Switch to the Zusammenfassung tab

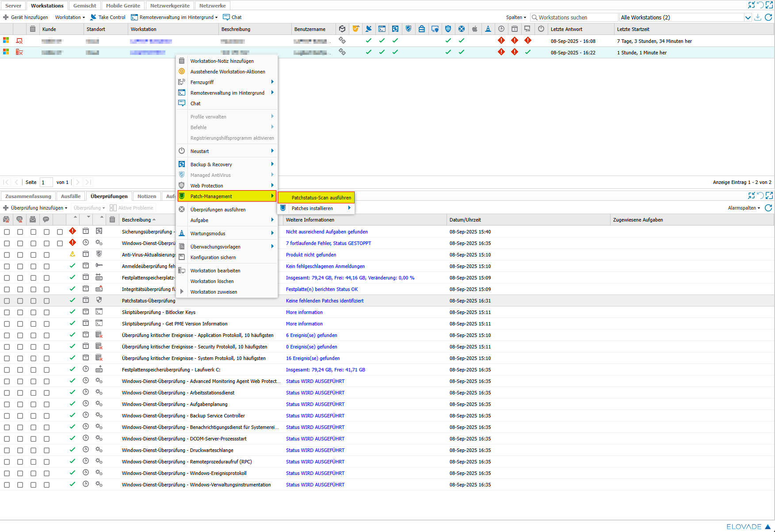(28, 196)
